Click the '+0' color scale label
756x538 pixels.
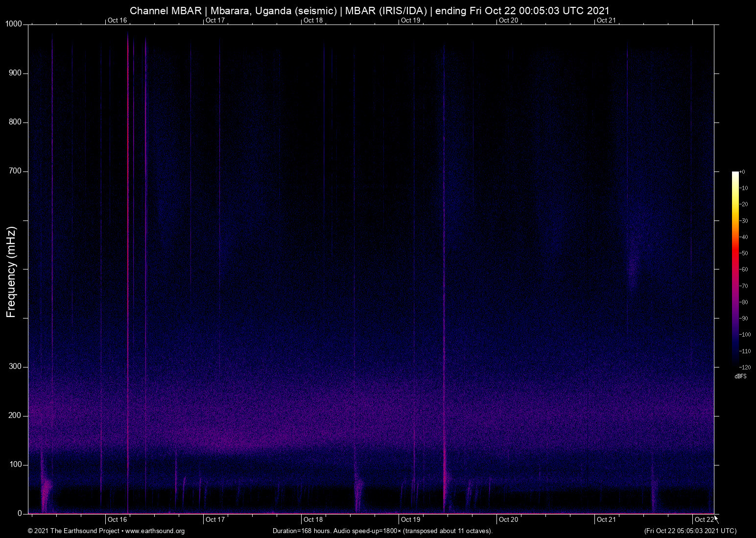pos(742,172)
